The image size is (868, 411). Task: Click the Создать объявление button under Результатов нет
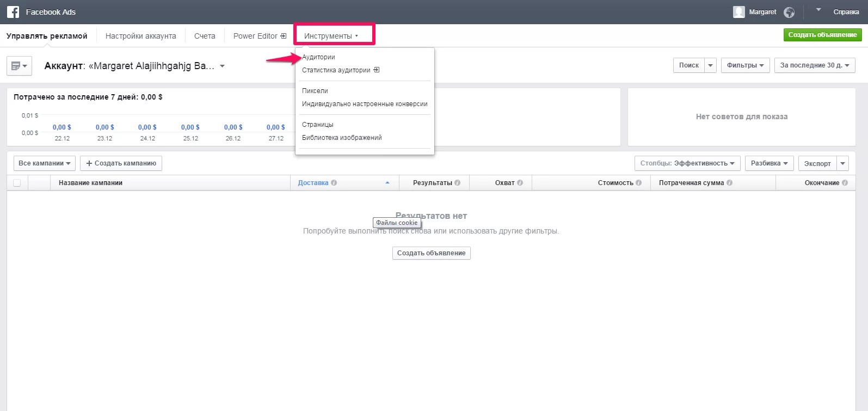click(432, 253)
